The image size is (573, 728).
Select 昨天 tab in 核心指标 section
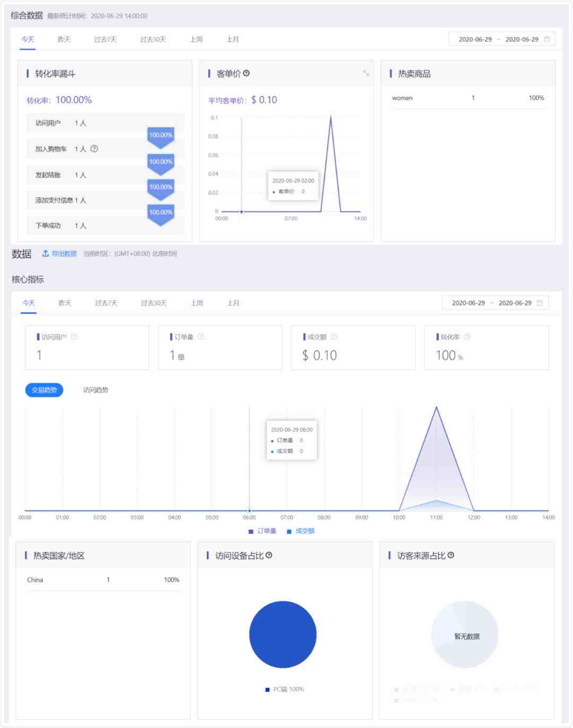pyautogui.click(x=65, y=303)
